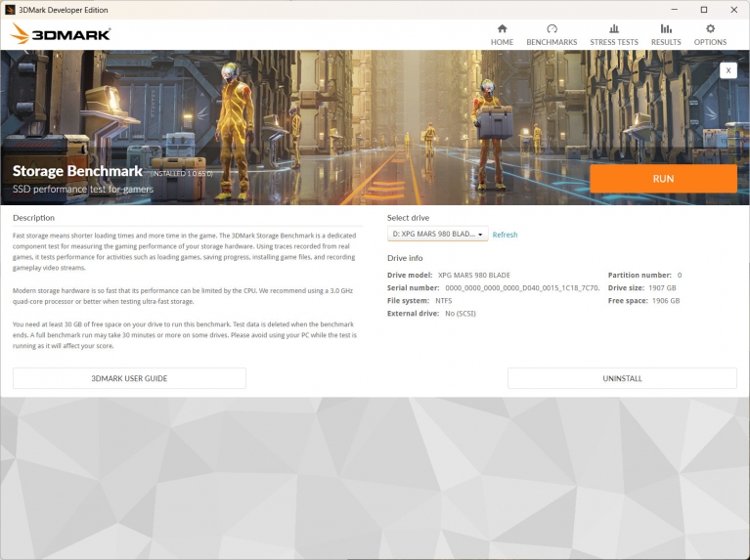The image size is (750, 560).
Task: Click the installed version label
Action: [181, 174]
